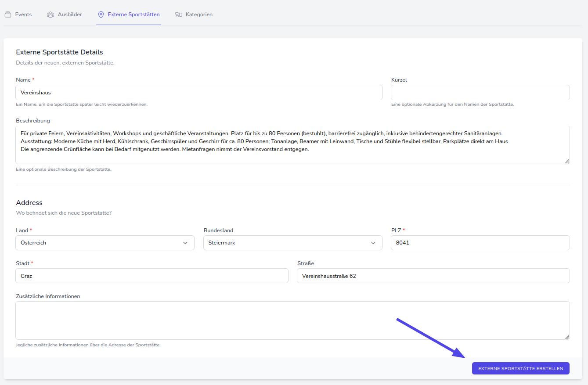Edit the Straße field with Vereinshausstraße 62

point(433,276)
